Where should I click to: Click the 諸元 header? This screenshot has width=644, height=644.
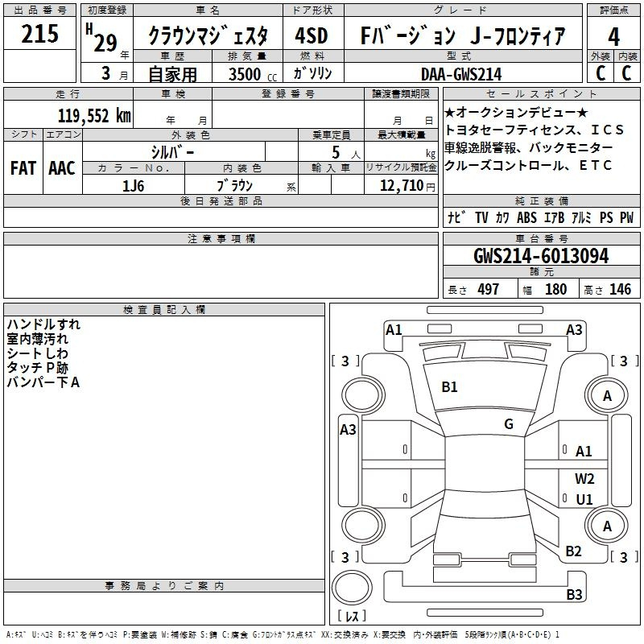[x=541, y=271]
